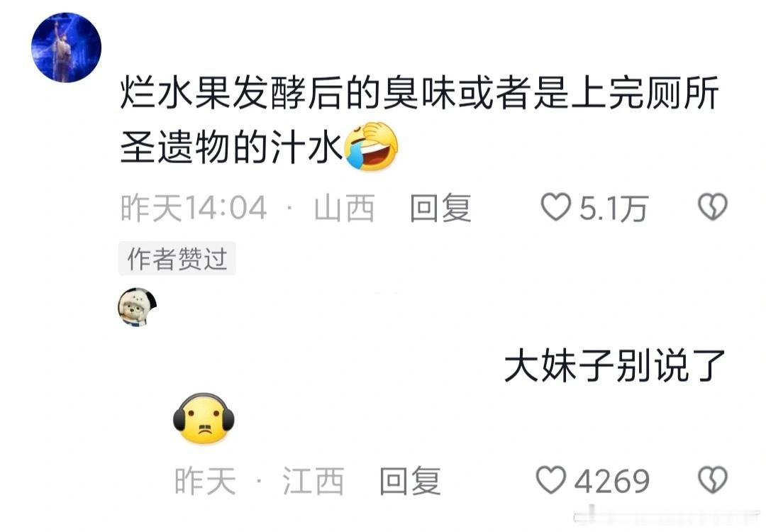Tap the laughing-crying emoji in the comment

click(x=371, y=145)
